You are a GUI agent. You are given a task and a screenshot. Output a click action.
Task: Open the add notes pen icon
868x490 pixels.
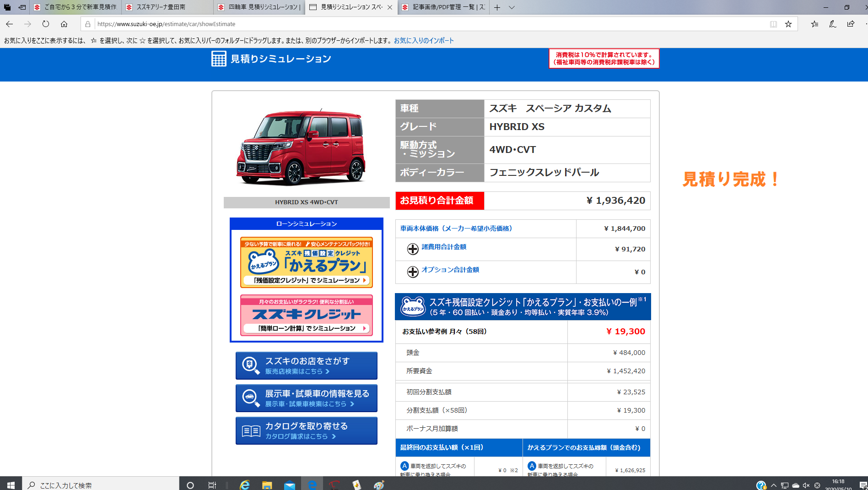click(832, 24)
